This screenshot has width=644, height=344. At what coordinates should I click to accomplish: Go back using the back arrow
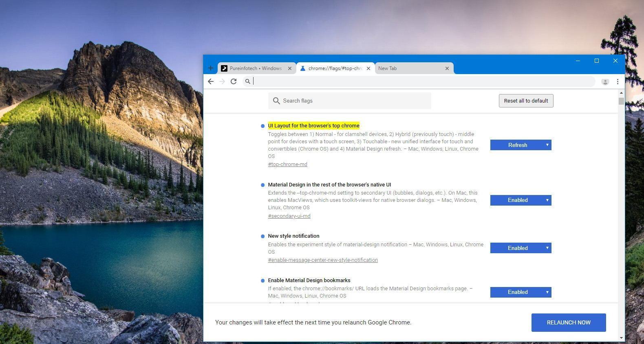point(211,81)
